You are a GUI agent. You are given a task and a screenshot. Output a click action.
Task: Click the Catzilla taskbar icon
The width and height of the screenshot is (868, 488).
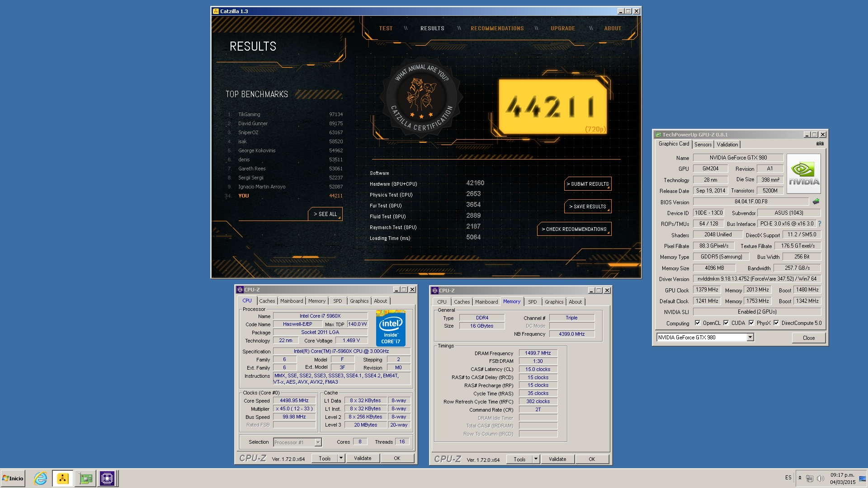pyautogui.click(x=63, y=478)
